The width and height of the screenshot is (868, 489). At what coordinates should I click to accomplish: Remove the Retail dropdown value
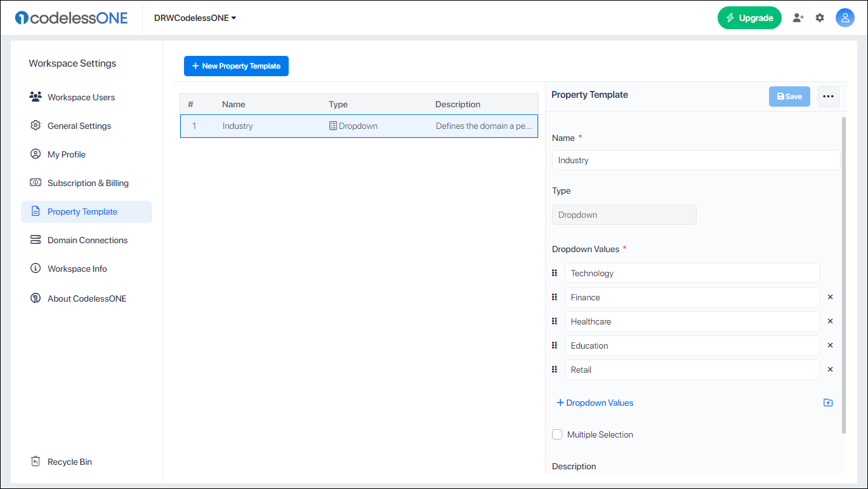pos(830,370)
